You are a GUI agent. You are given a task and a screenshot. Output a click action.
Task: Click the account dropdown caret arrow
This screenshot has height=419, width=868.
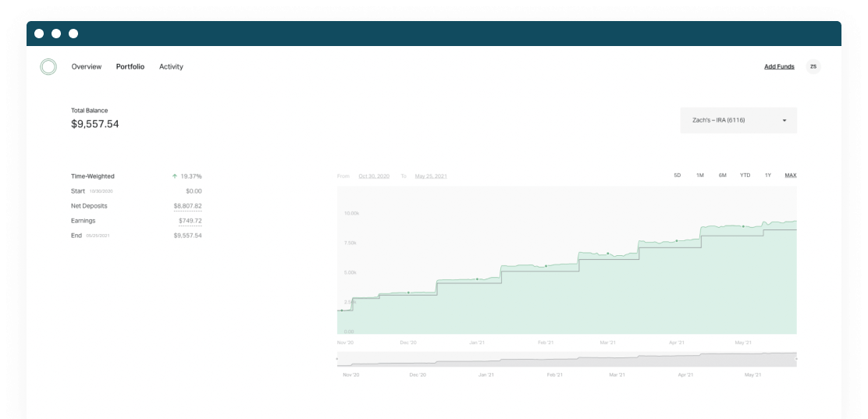[x=784, y=121]
